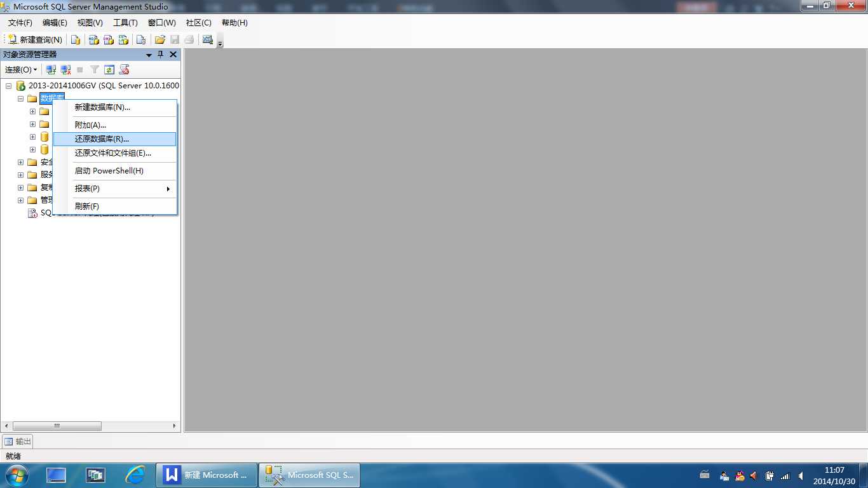Collapse the 数据库 folder node
This screenshot has width=868, height=488.
pos(21,98)
